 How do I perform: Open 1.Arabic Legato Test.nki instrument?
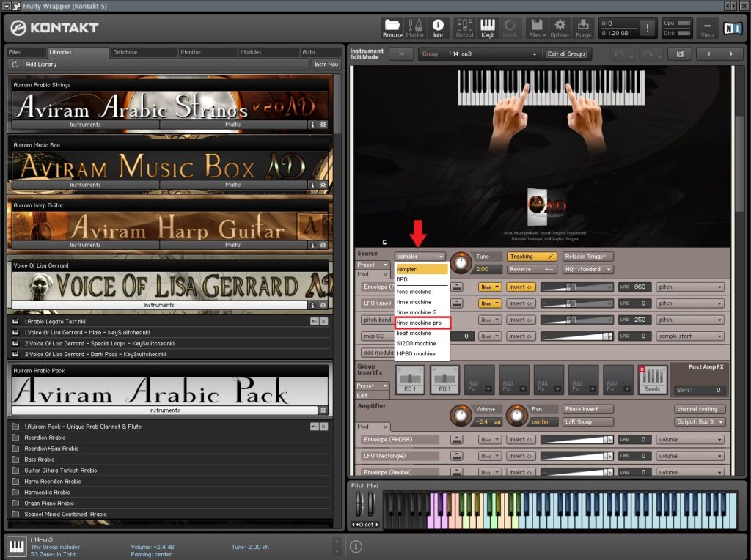(x=169, y=322)
